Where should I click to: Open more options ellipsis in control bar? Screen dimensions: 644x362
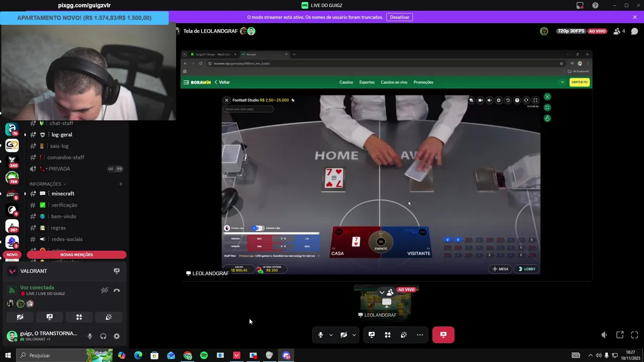(420, 335)
